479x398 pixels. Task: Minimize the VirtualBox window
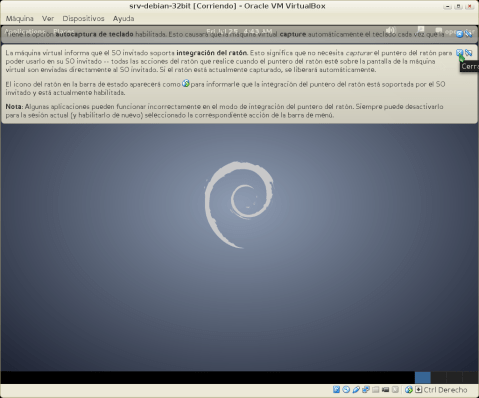coord(447,6)
